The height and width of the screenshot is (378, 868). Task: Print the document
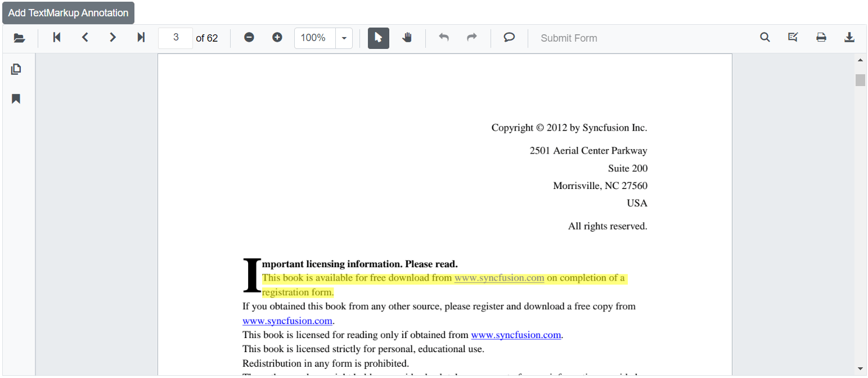coord(821,38)
